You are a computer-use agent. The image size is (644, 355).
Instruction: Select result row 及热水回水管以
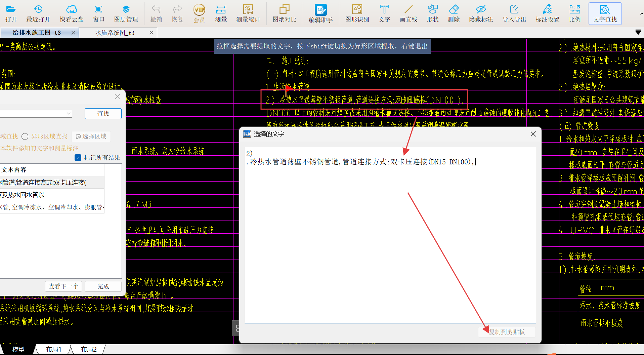[x=52, y=195]
